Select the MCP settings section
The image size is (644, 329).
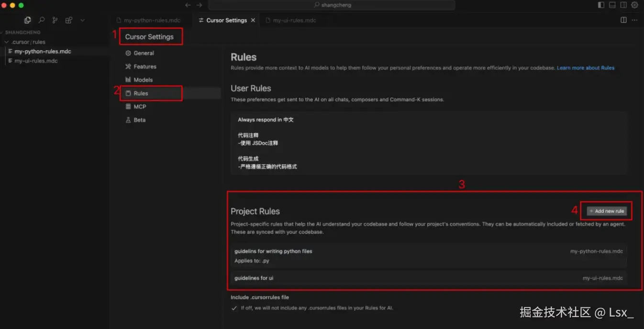tap(140, 107)
